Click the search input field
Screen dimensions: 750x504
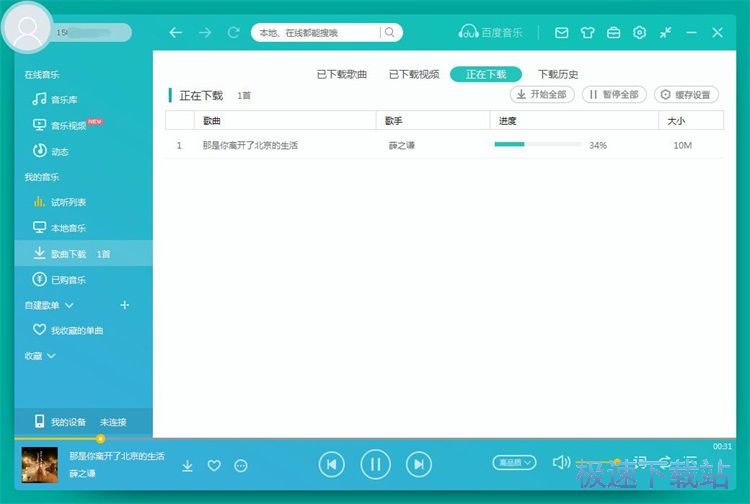pos(318,33)
